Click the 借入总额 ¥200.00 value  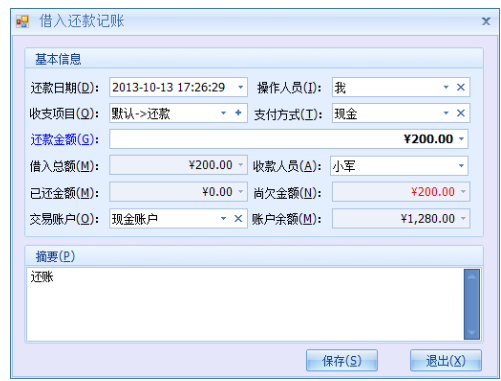pyautogui.click(x=210, y=165)
